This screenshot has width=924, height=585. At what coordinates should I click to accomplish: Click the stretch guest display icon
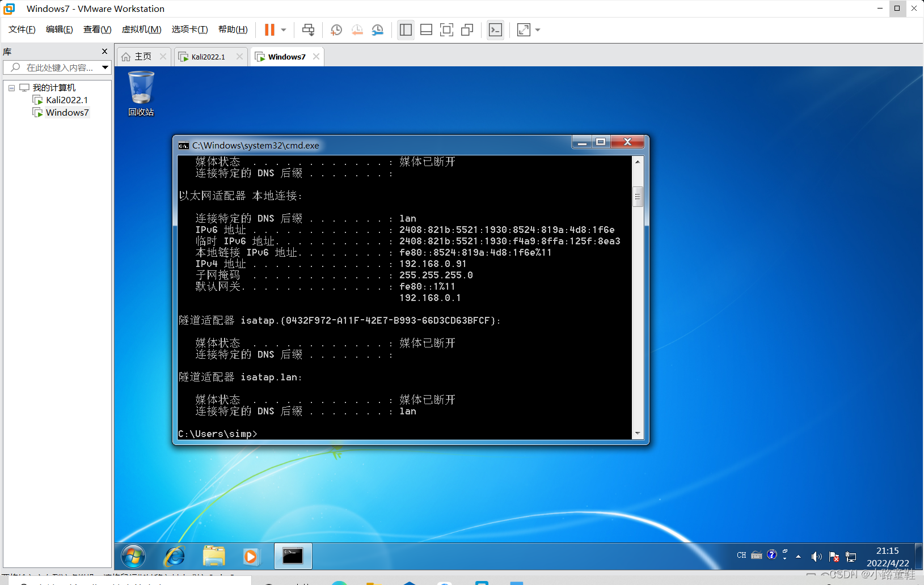tap(524, 30)
